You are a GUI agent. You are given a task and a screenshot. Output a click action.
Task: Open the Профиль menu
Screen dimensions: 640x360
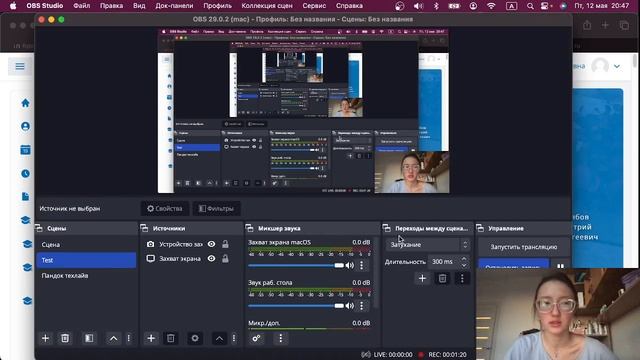click(x=217, y=6)
